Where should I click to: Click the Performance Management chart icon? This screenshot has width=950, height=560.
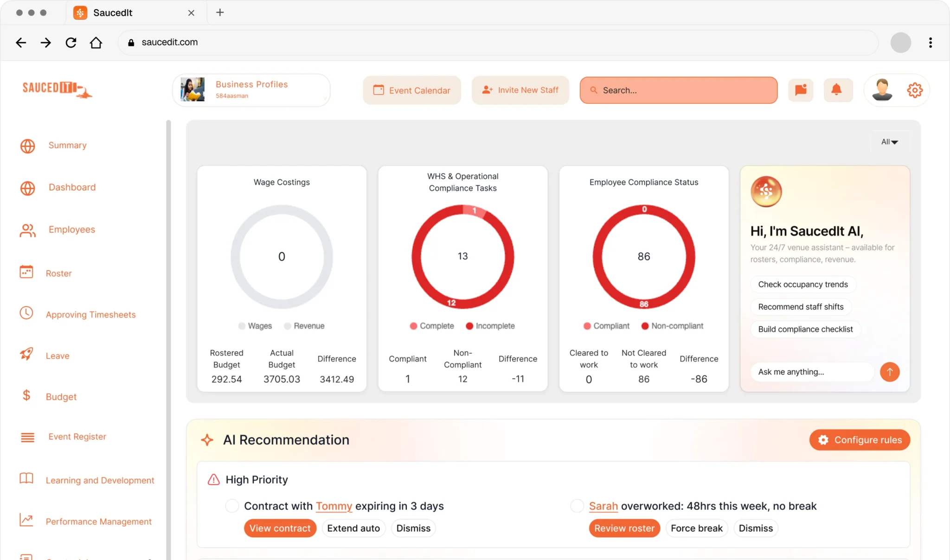[26, 520]
